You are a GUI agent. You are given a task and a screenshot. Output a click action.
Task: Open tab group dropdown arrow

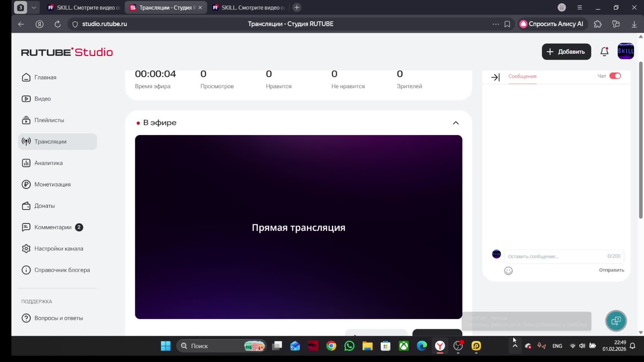(x=34, y=7)
